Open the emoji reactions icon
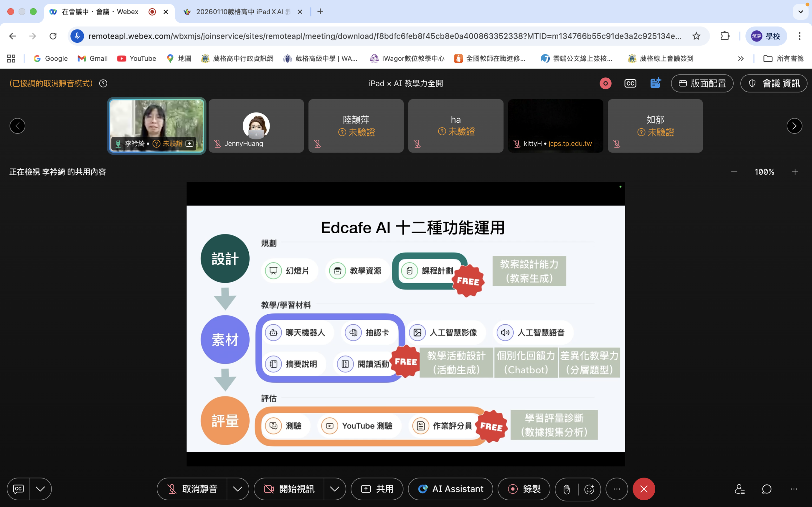Viewport: 812px width, 507px height. coord(589,489)
